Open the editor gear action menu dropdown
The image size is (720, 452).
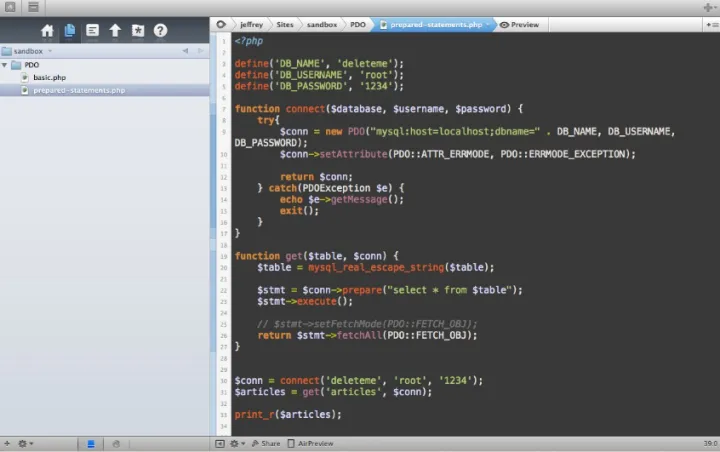(238, 443)
